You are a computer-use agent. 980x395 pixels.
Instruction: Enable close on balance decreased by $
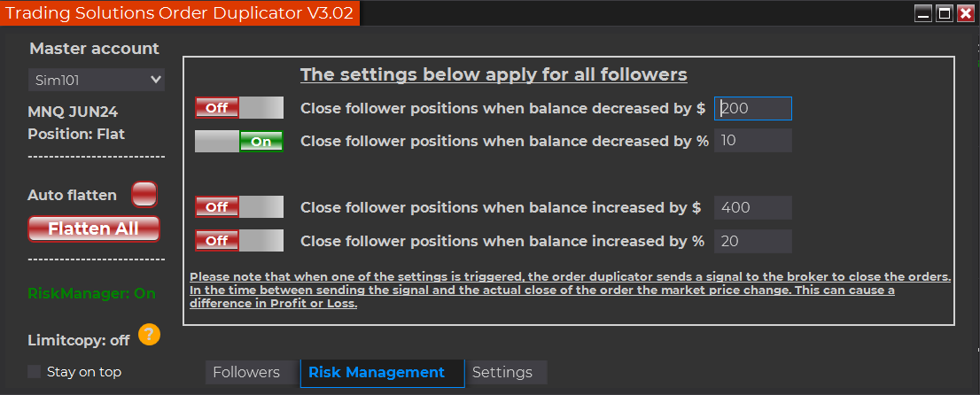pos(239,108)
